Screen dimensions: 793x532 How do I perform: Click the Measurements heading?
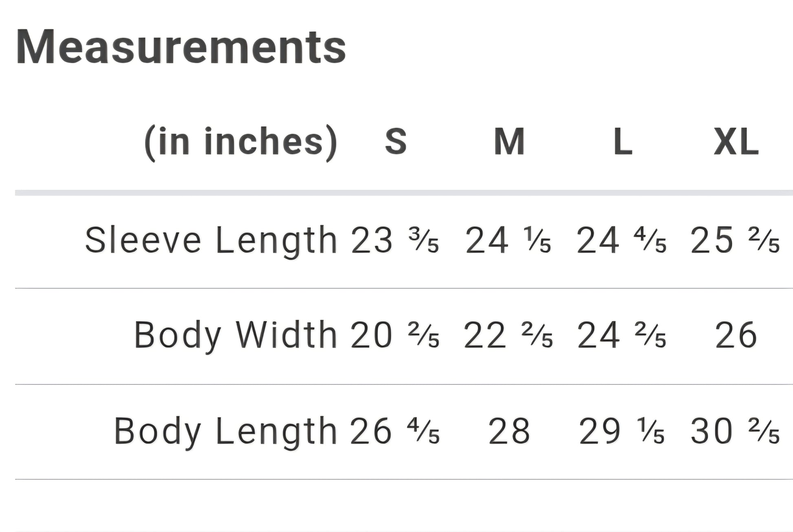click(181, 47)
